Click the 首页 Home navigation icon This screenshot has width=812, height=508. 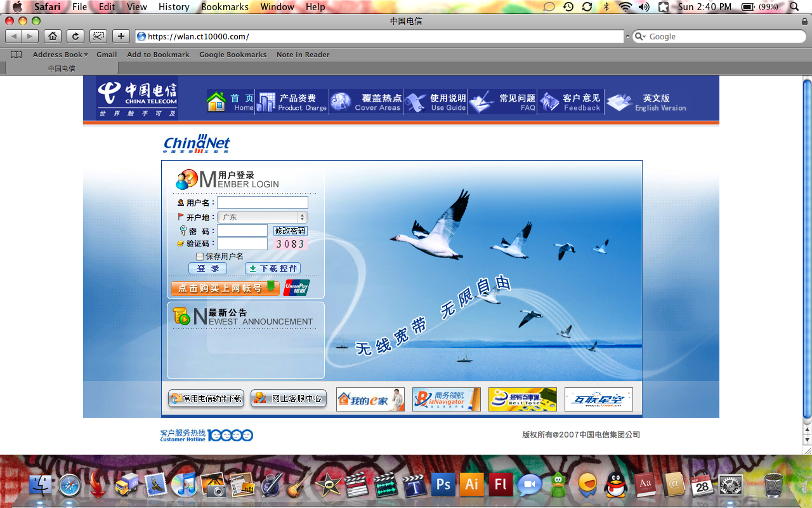pyautogui.click(x=230, y=102)
